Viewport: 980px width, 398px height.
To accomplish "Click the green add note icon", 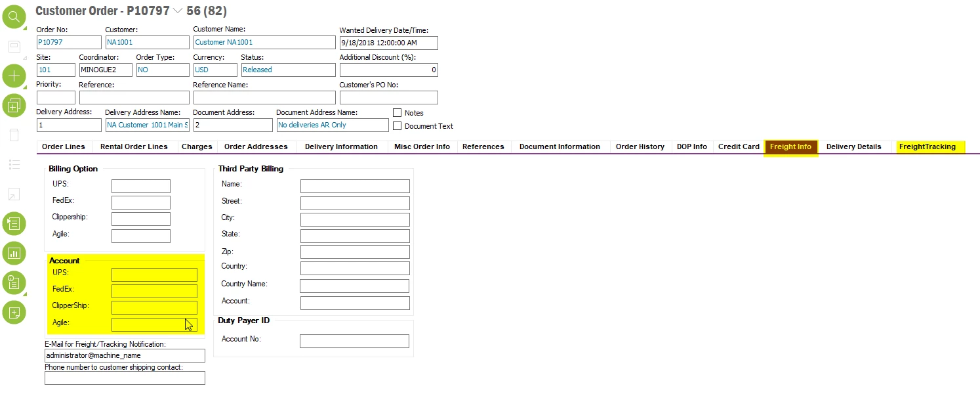I will [x=14, y=312].
